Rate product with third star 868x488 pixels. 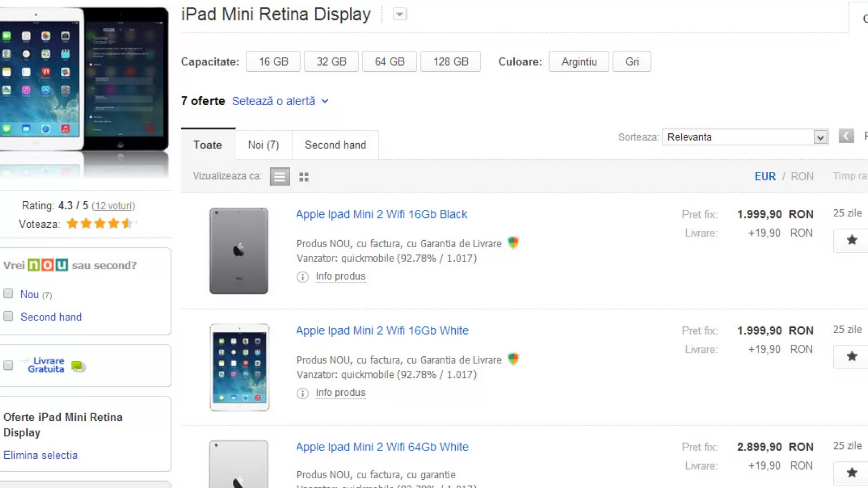click(100, 223)
